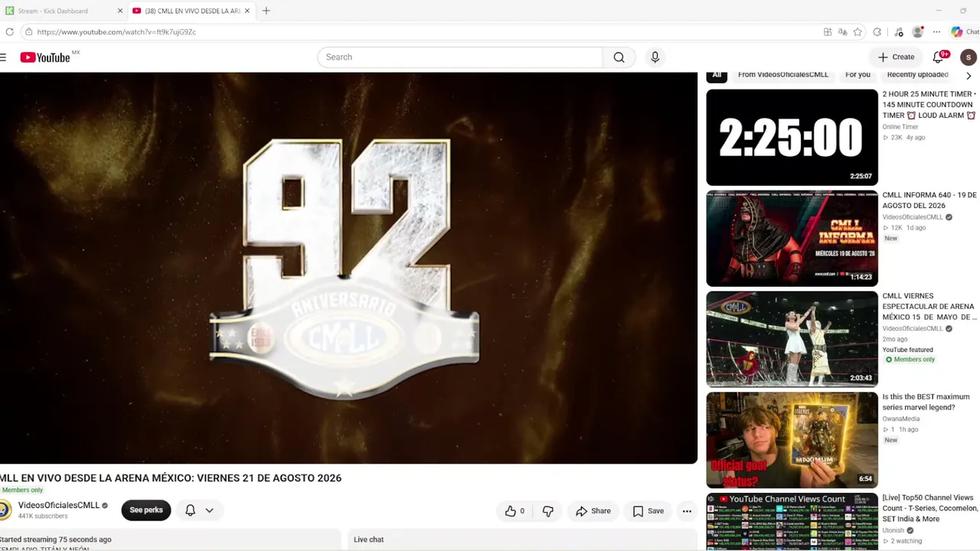View site information icon in address bar
Image resolution: width=980 pixels, height=551 pixels.
click(28, 32)
